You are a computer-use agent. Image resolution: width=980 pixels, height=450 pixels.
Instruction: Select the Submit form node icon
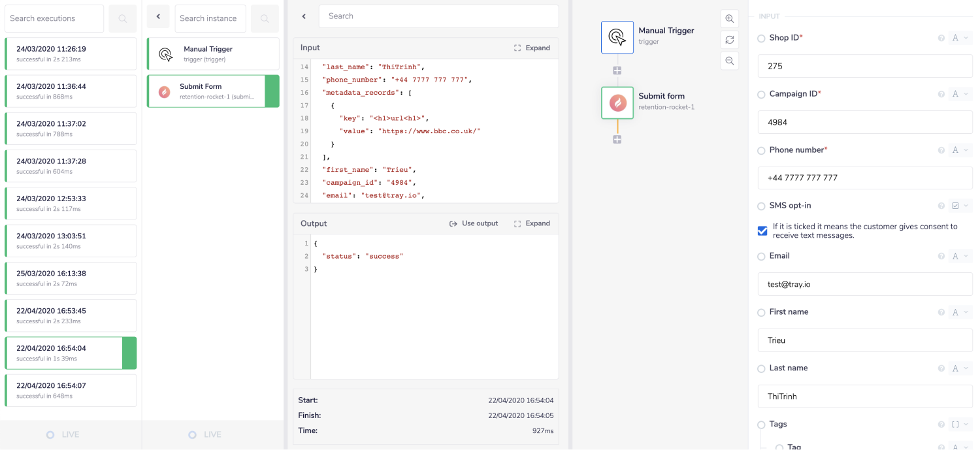pyautogui.click(x=617, y=103)
